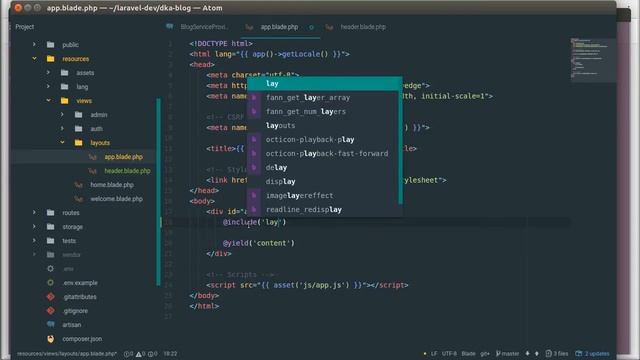
Task: Click the header.blade.php tree file icon
Action: [x=93, y=171]
